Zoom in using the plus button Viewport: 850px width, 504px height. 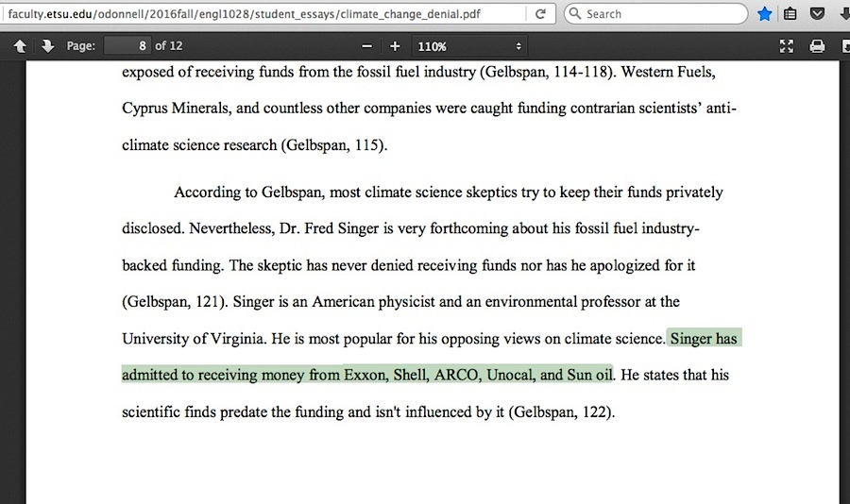click(x=395, y=46)
